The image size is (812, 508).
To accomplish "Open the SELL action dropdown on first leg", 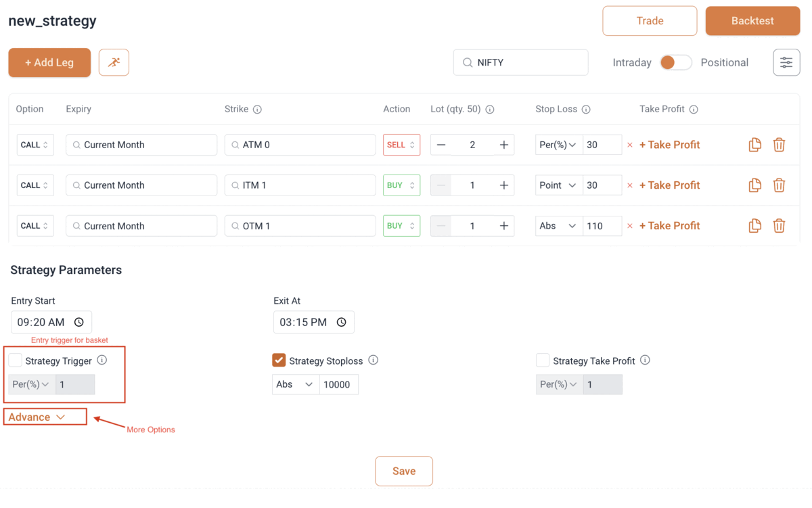I will point(401,145).
